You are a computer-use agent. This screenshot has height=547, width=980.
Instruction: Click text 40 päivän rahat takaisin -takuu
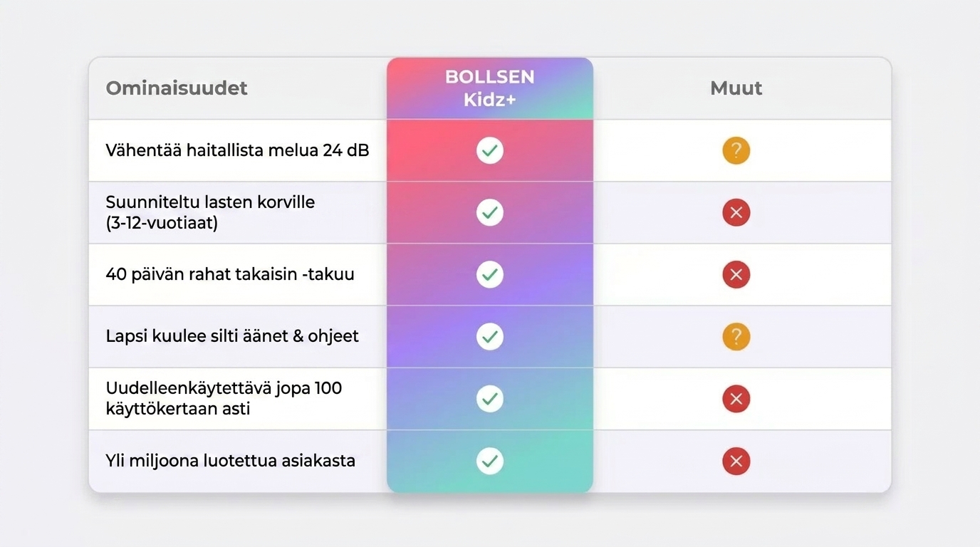pos(229,274)
